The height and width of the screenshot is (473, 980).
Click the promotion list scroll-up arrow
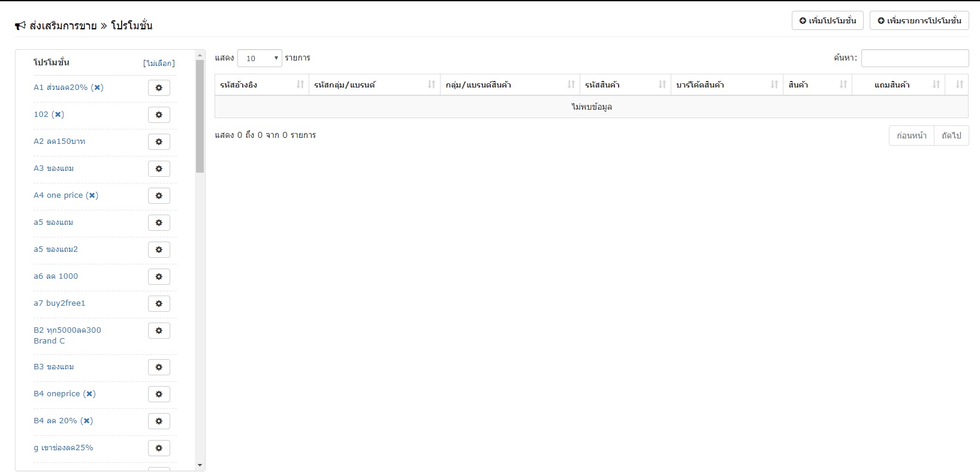pos(200,55)
